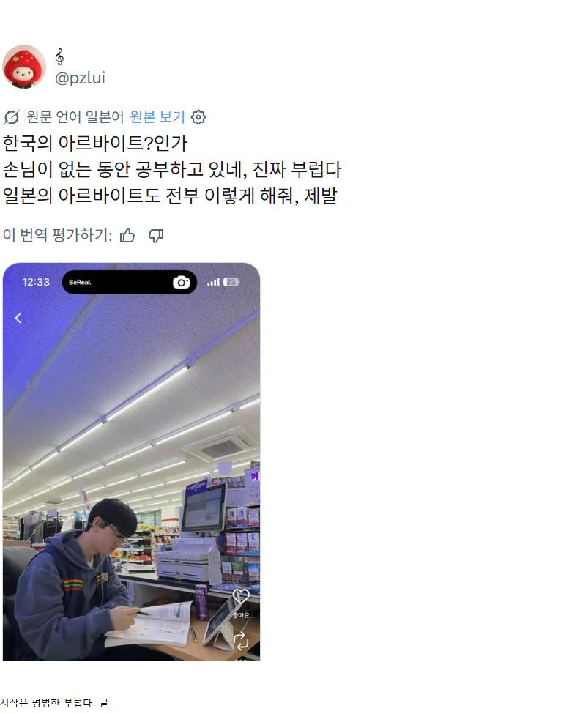
Task: Open the strawberry plush profile avatar
Action: tap(23, 67)
